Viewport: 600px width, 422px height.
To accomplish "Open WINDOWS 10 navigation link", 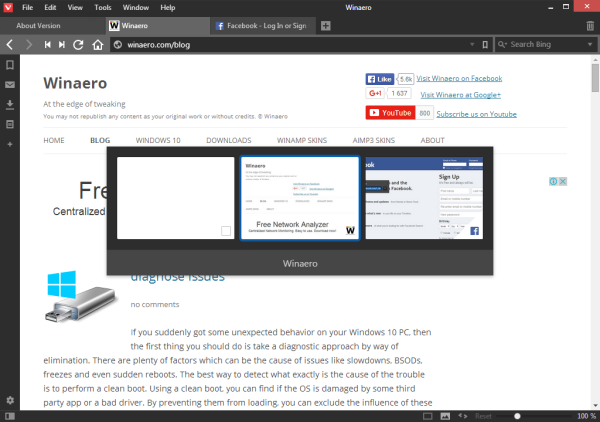I will point(158,140).
